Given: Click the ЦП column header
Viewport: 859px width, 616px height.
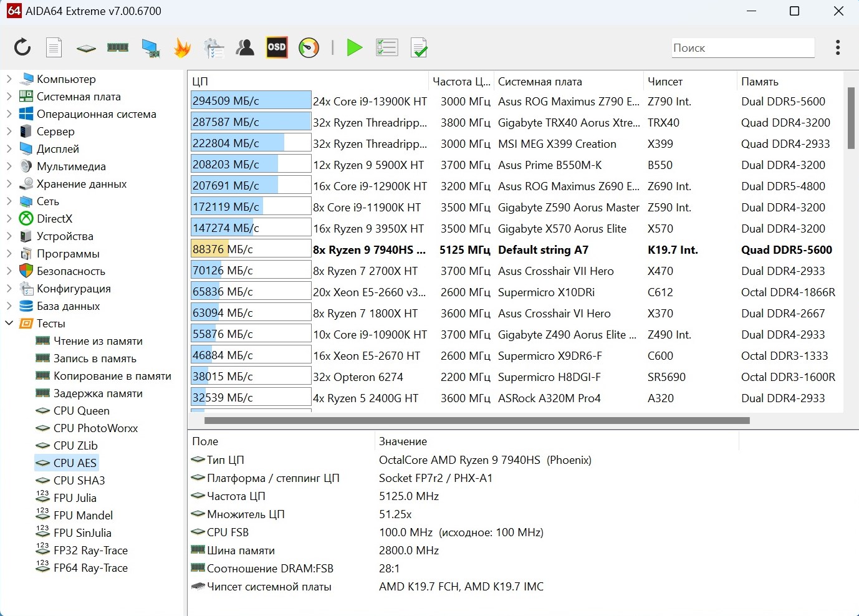Looking at the screenshot, I should click(200, 82).
